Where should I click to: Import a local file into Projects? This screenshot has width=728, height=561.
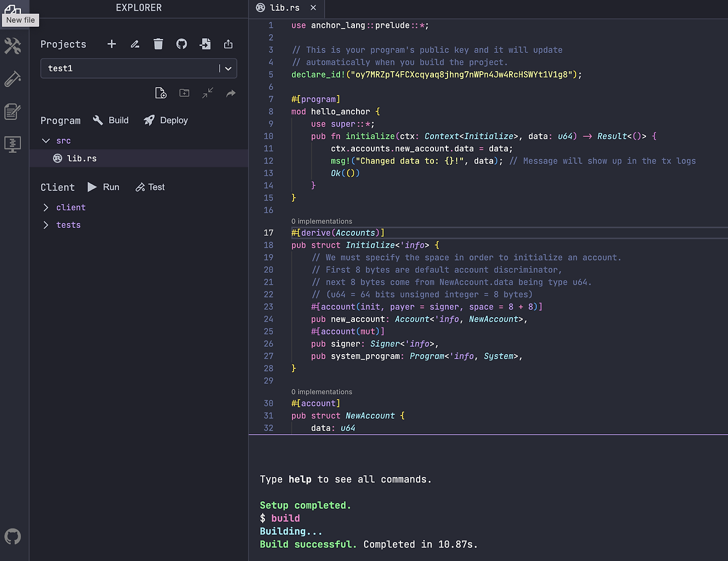coord(205,44)
